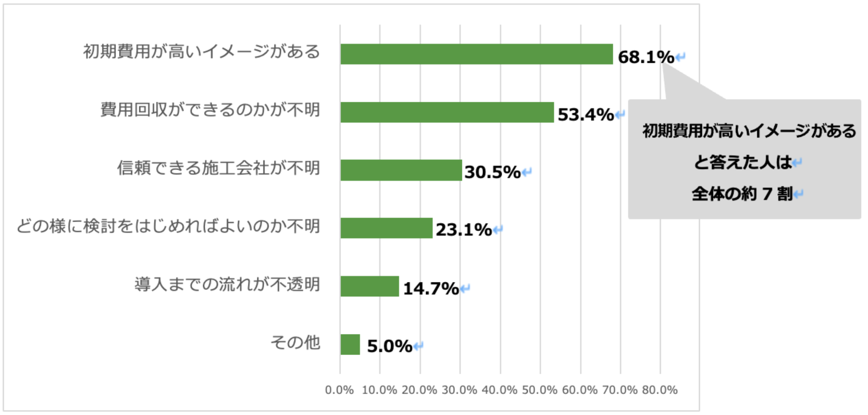Select the 費用回収ができるのかが不明 label
The height and width of the screenshot is (415, 868).
tap(210, 110)
